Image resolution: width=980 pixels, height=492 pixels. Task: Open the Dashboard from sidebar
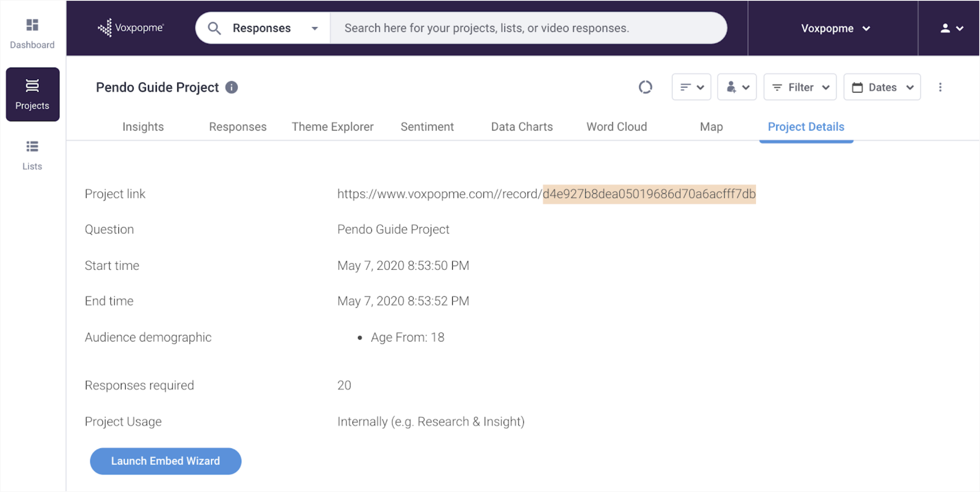coord(32,34)
